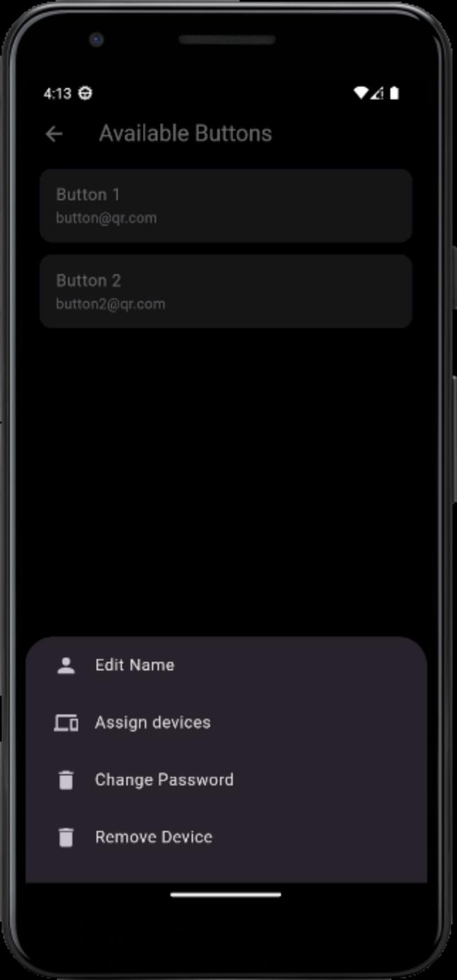Tap the 4:13 clock in status bar
Viewport: 457px width, 980px height.
57,94
